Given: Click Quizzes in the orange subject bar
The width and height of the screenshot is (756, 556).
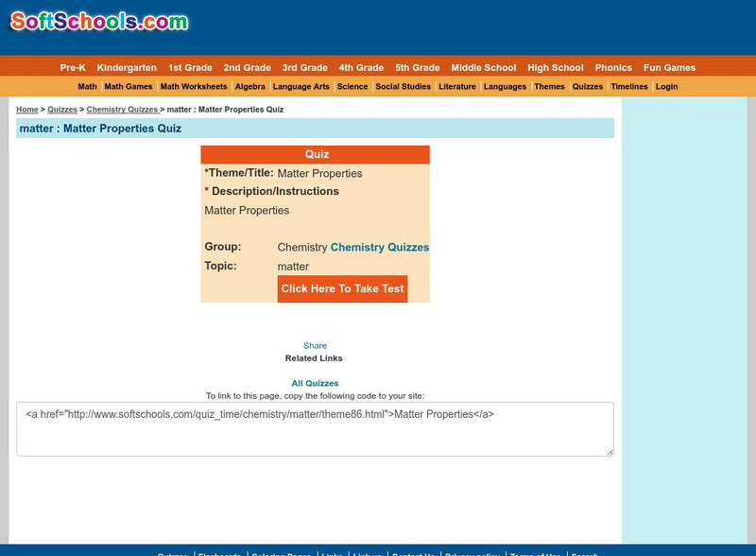Looking at the screenshot, I should pyautogui.click(x=587, y=86).
